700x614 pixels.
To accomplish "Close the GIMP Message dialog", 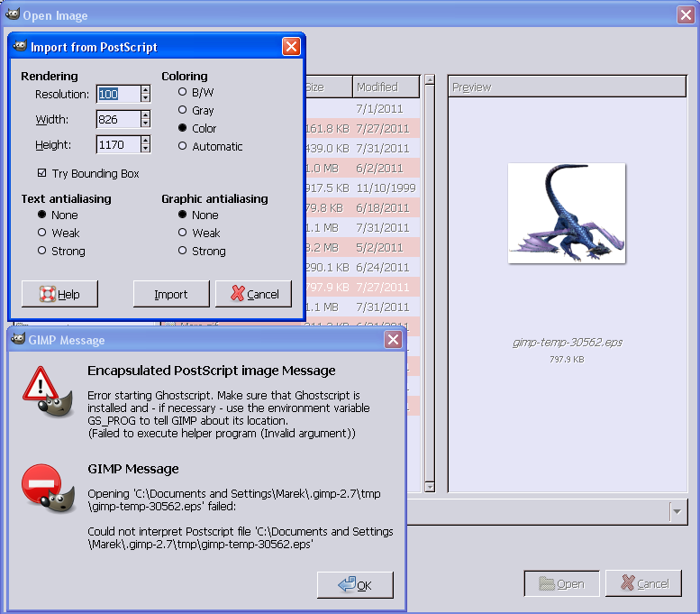I will click(x=394, y=340).
